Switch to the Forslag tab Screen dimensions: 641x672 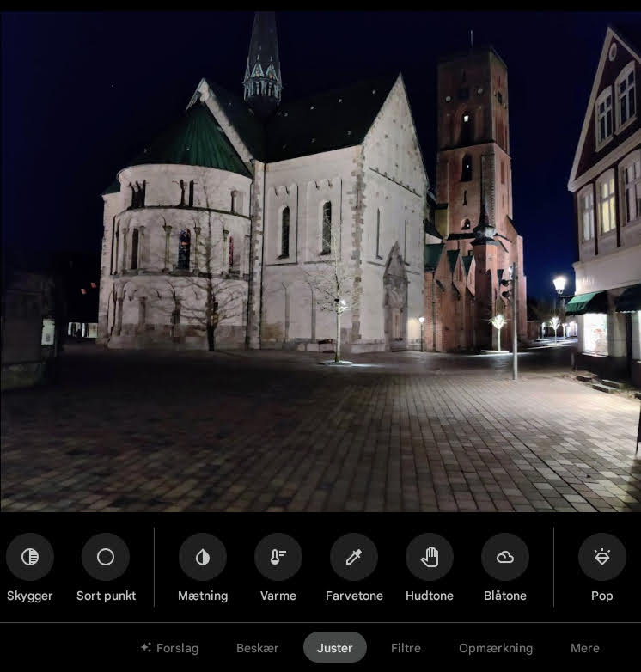click(x=169, y=648)
